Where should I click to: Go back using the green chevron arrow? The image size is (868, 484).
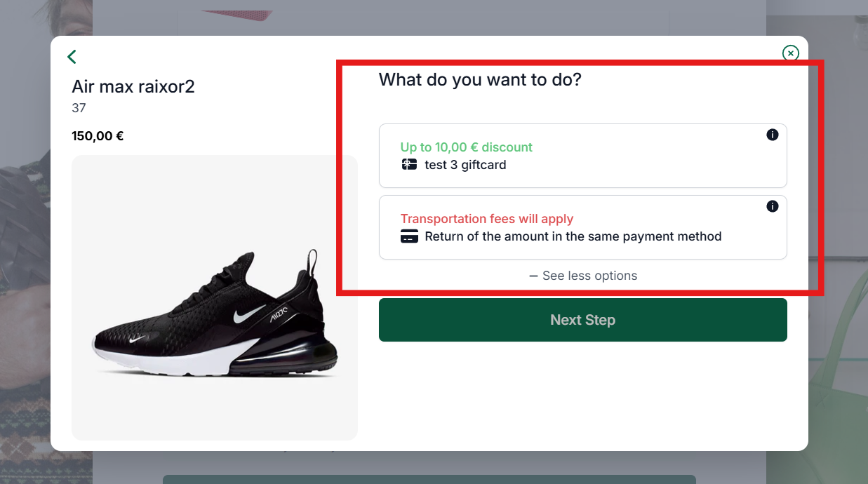click(x=72, y=57)
